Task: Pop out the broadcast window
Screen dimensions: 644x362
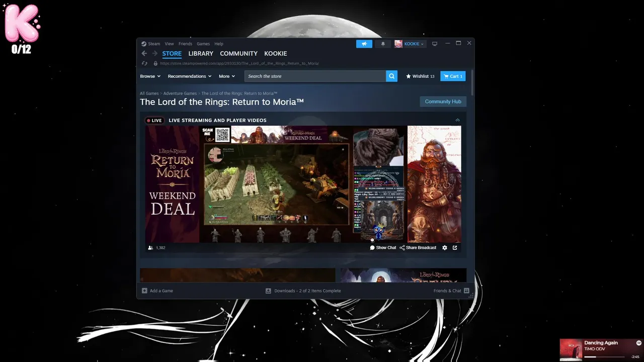Action: (x=455, y=248)
